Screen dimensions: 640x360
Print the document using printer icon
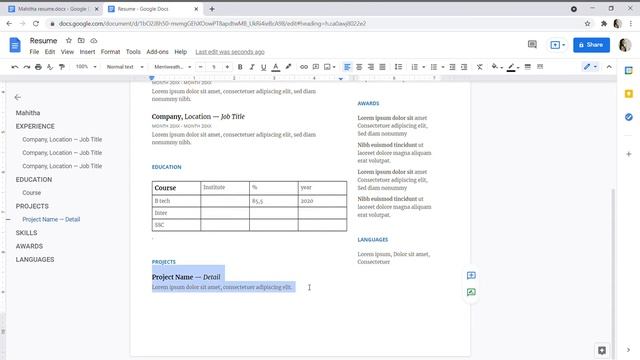[38, 67]
